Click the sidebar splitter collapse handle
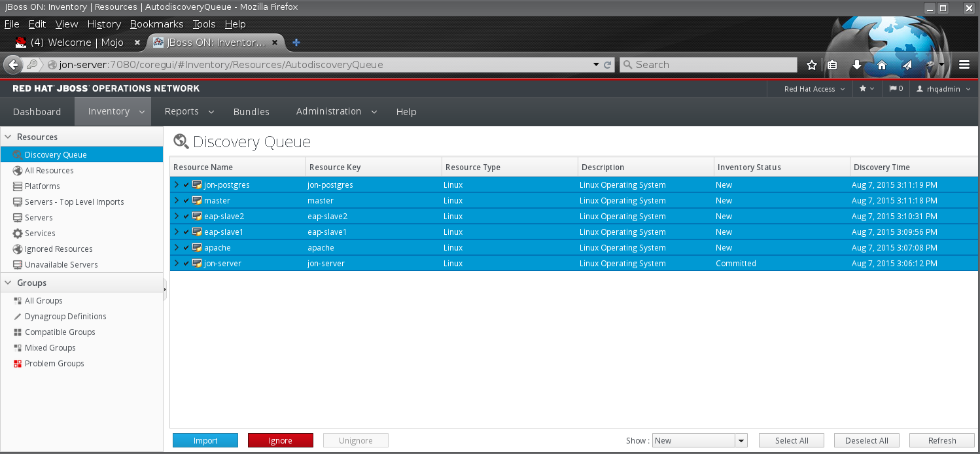980x454 pixels. point(165,288)
